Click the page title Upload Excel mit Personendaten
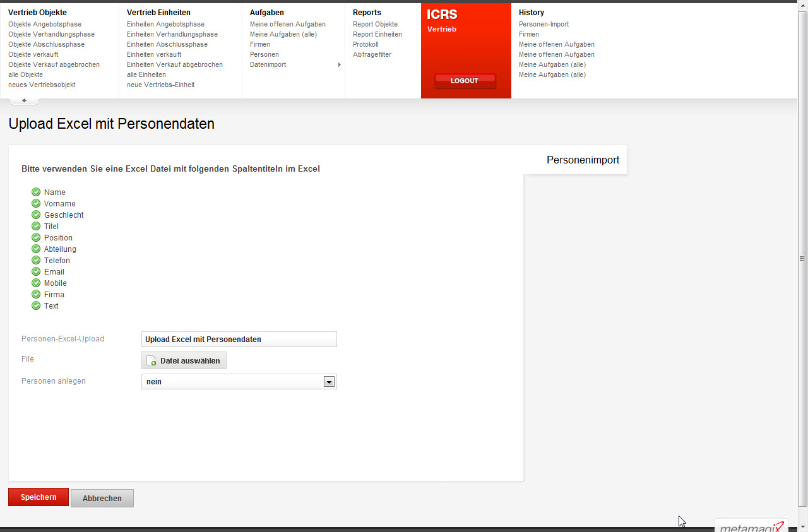Viewport: 808px width, 532px height. coord(112,124)
